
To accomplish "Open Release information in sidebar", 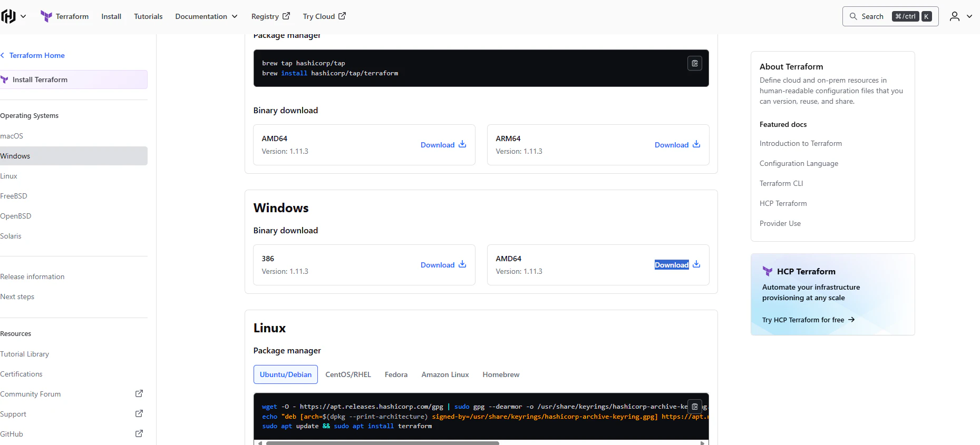I will (32, 276).
